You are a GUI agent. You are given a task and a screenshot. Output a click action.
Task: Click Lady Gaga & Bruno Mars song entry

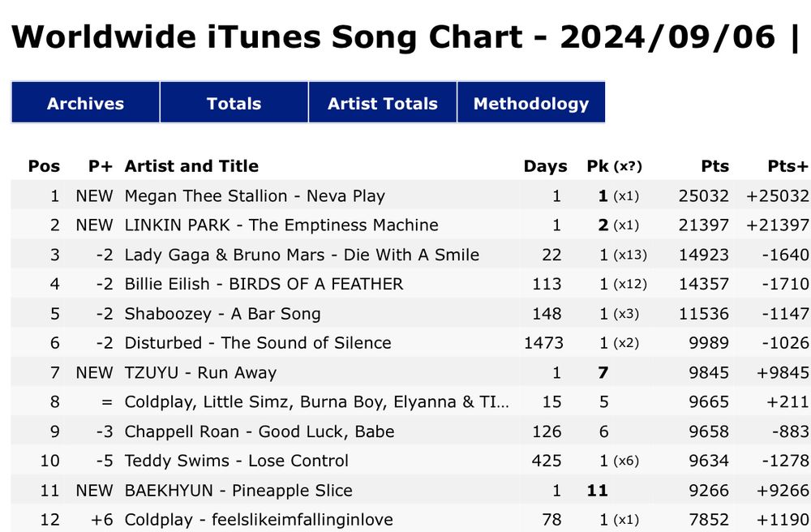coord(302,255)
